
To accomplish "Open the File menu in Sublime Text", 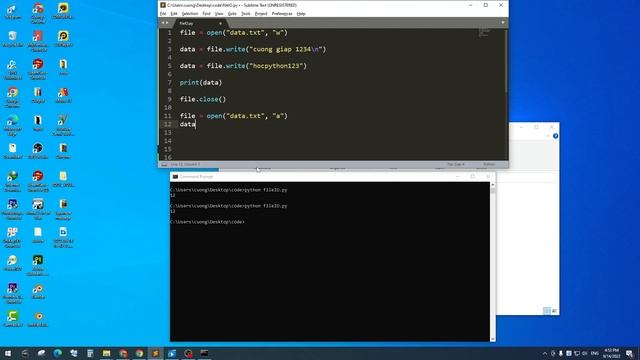I will [x=163, y=13].
